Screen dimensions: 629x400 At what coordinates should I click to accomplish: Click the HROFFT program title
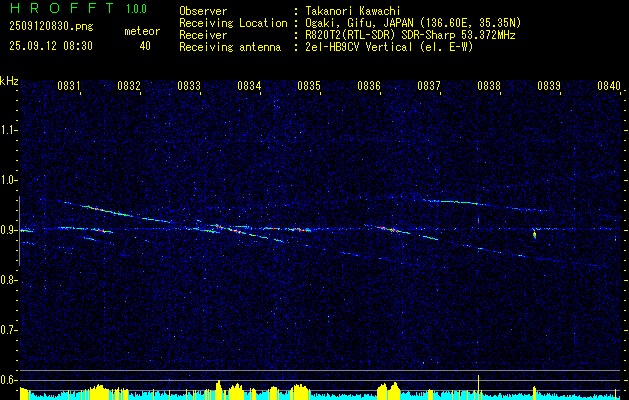point(61,8)
